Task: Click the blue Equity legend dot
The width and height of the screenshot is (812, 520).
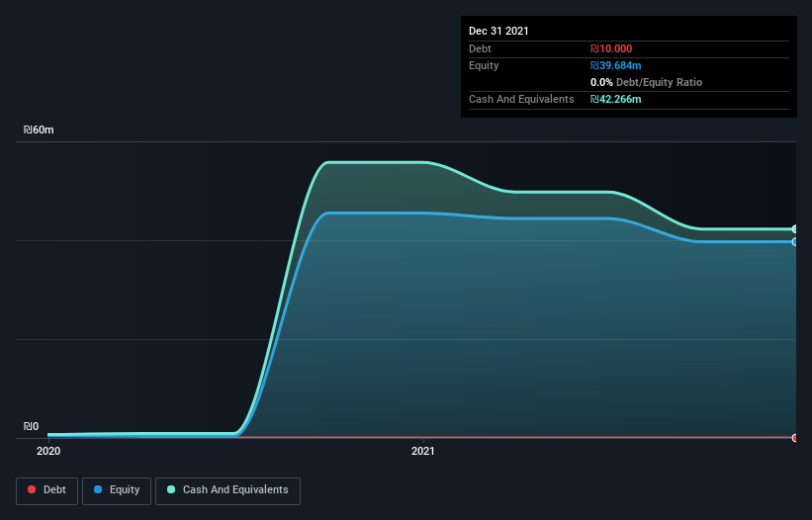Action: point(98,489)
